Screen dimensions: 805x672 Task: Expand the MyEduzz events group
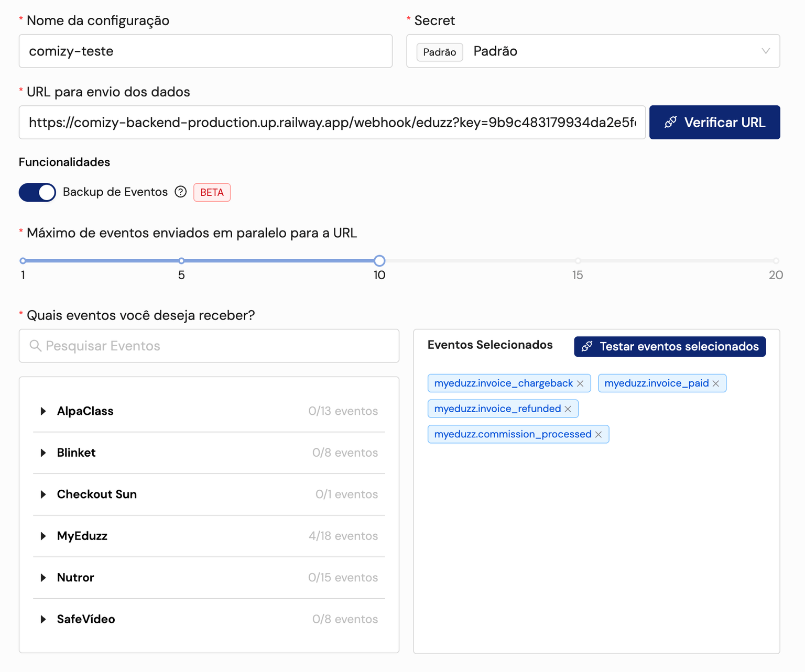click(x=43, y=536)
